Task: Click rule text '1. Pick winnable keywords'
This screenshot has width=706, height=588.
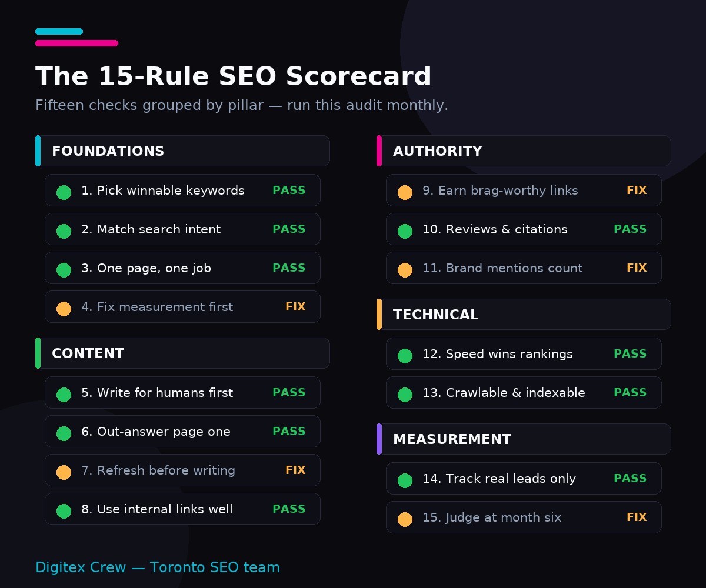Action: point(163,191)
